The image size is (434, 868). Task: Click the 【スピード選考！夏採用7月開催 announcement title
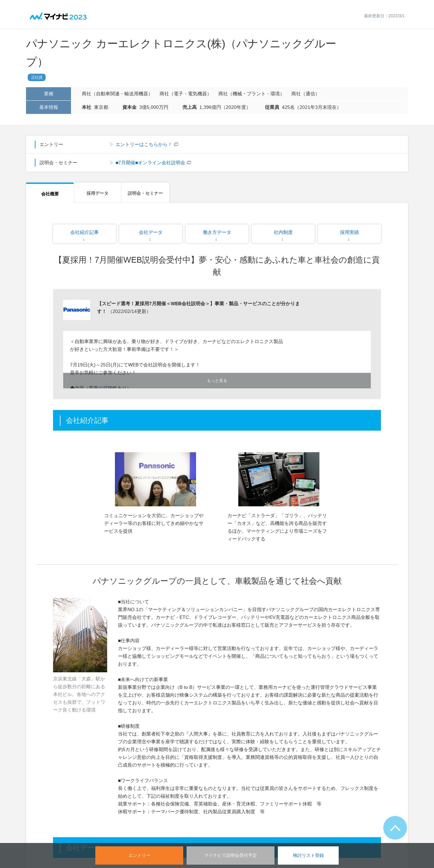click(x=198, y=307)
